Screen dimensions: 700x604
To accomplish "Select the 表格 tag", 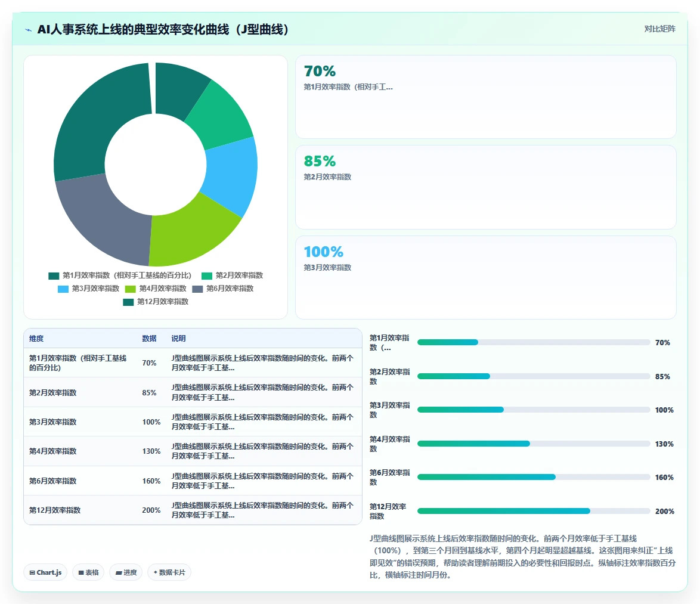I will pos(88,572).
